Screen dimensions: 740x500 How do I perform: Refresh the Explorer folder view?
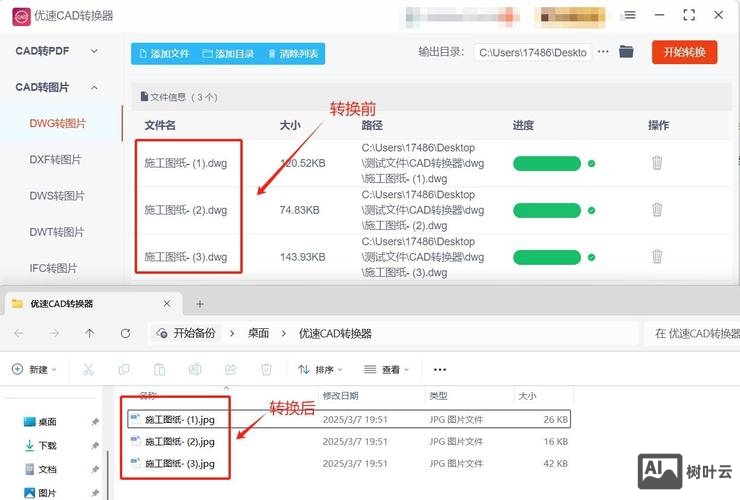pyautogui.click(x=126, y=333)
